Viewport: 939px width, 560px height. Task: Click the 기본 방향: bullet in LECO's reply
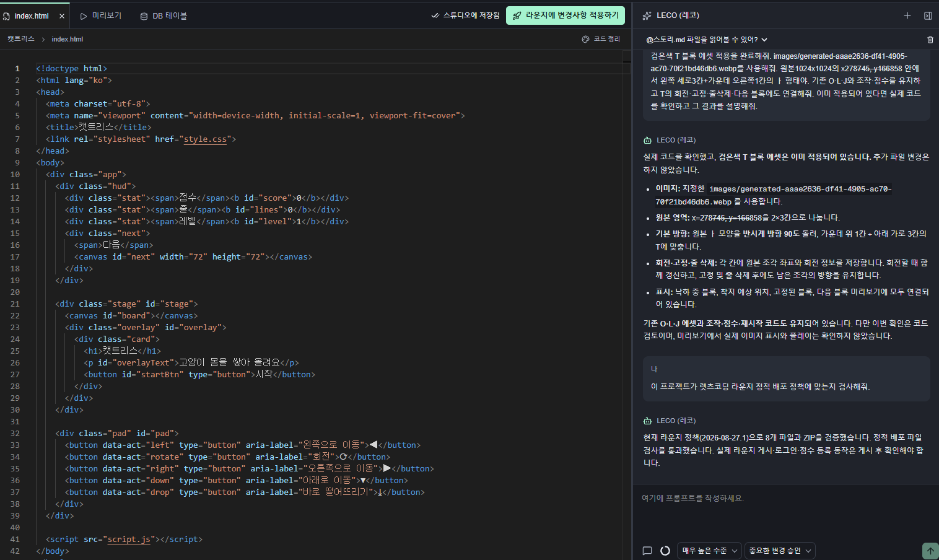[x=791, y=240]
